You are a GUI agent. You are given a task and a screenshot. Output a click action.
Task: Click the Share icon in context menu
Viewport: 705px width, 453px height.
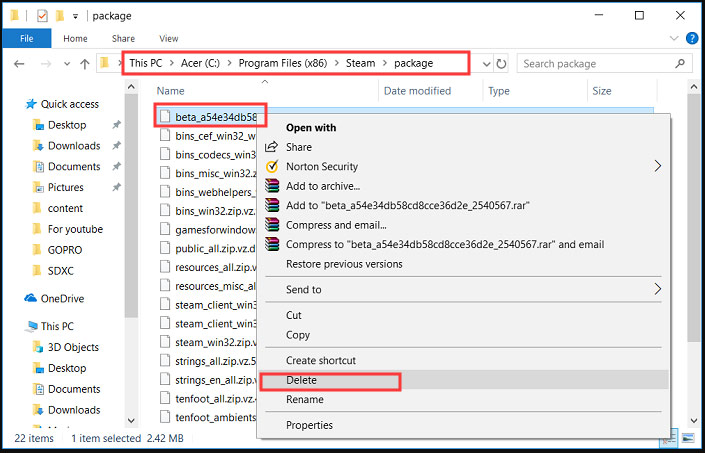click(x=272, y=147)
